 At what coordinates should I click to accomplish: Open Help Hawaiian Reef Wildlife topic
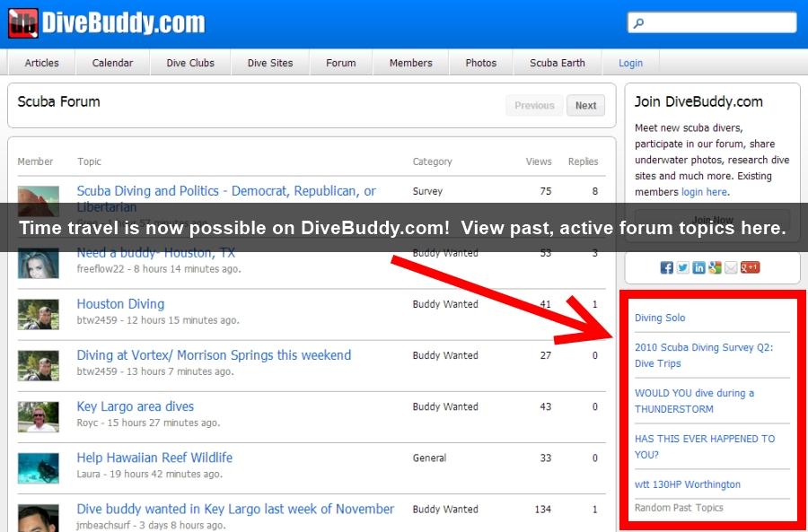point(154,458)
